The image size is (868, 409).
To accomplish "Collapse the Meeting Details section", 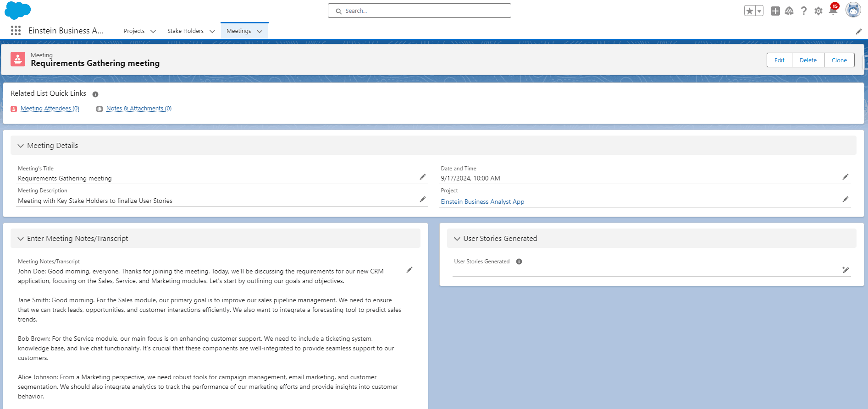I will (x=21, y=146).
